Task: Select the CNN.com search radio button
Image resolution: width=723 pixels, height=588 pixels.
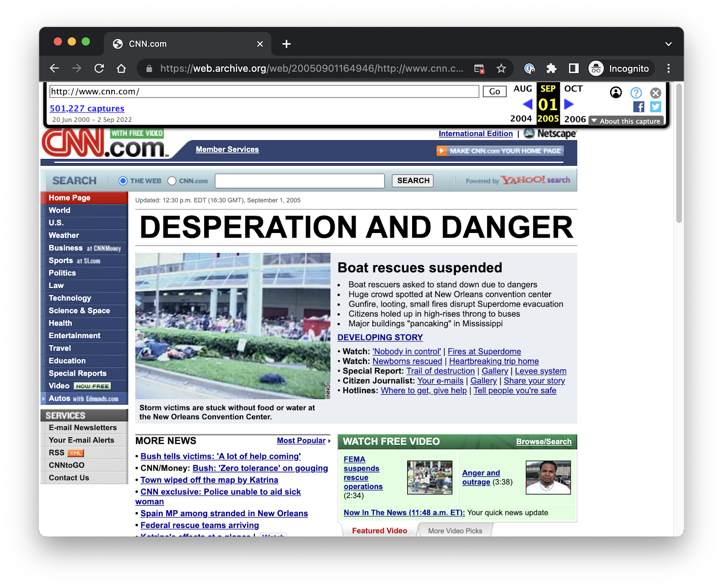Action: click(x=172, y=181)
